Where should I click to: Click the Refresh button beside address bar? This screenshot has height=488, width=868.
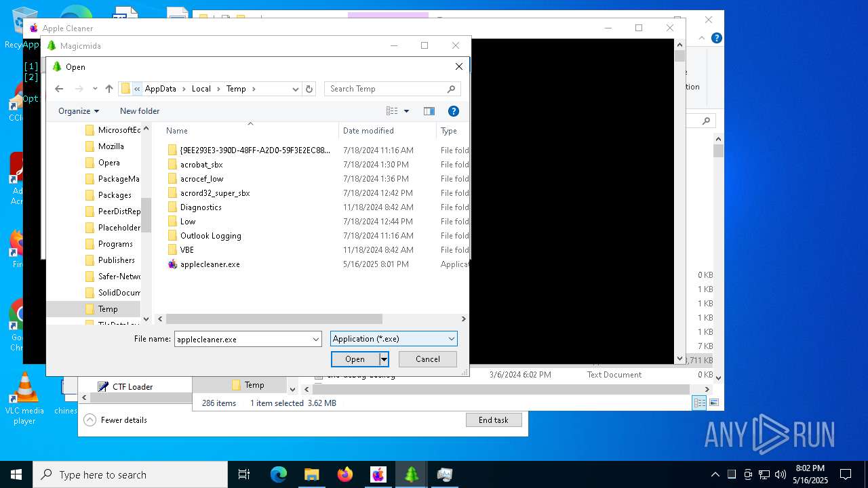coord(309,89)
